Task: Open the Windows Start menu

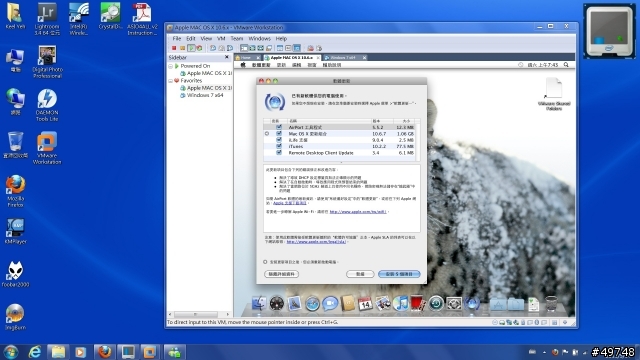Action: point(11,352)
